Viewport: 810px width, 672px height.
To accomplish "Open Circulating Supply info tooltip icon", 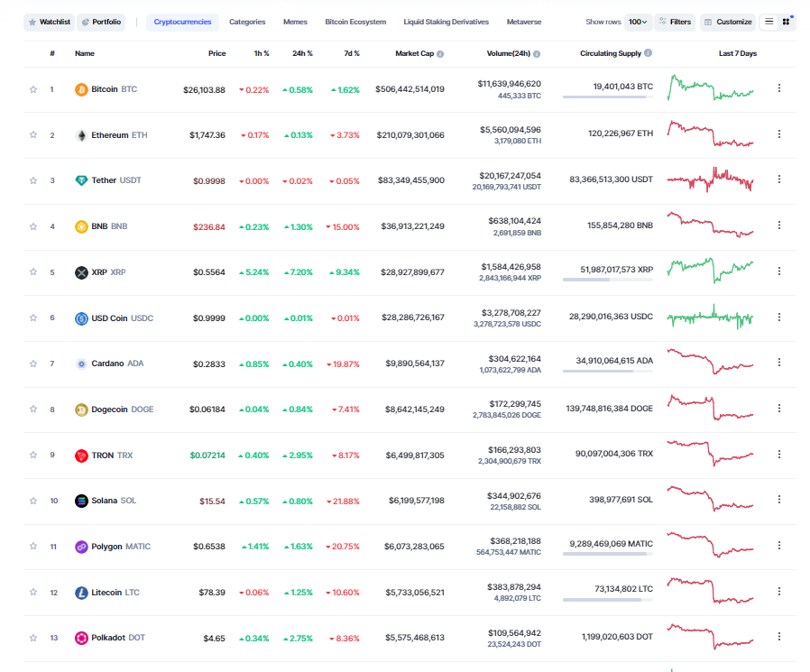I will tap(648, 52).
